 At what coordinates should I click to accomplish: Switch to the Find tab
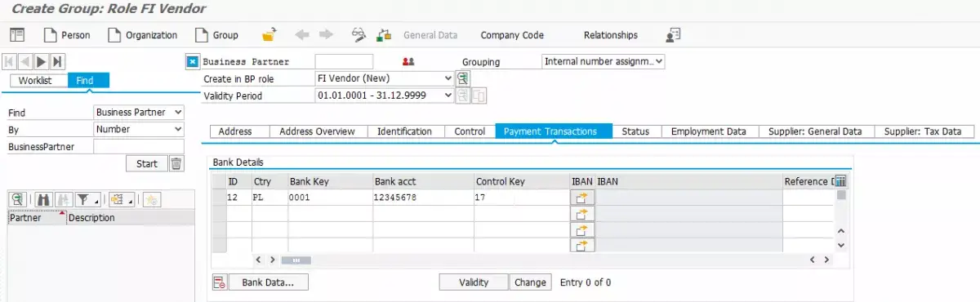[x=88, y=81]
